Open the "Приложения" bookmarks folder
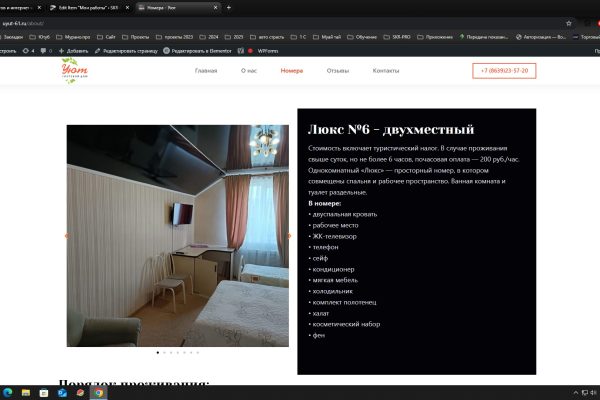 [435, 37]
